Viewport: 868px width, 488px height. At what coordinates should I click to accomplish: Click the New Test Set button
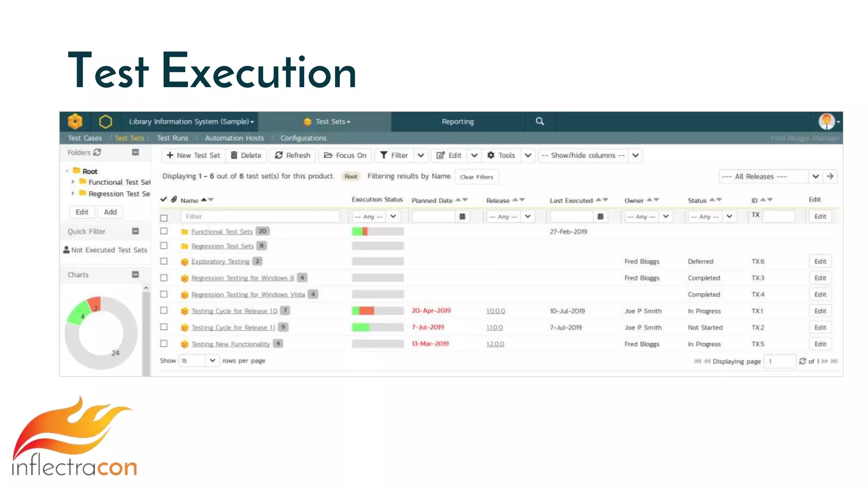click(193, 155)
